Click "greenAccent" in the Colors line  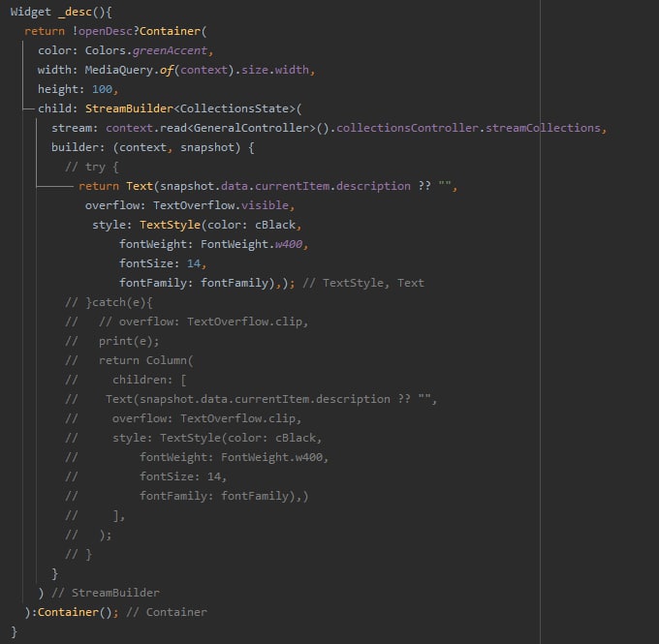tap(170, 50)
